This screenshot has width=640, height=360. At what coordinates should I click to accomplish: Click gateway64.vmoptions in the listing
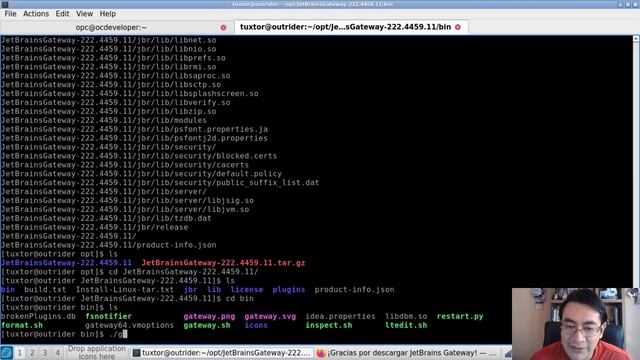(x=129, y=325)
